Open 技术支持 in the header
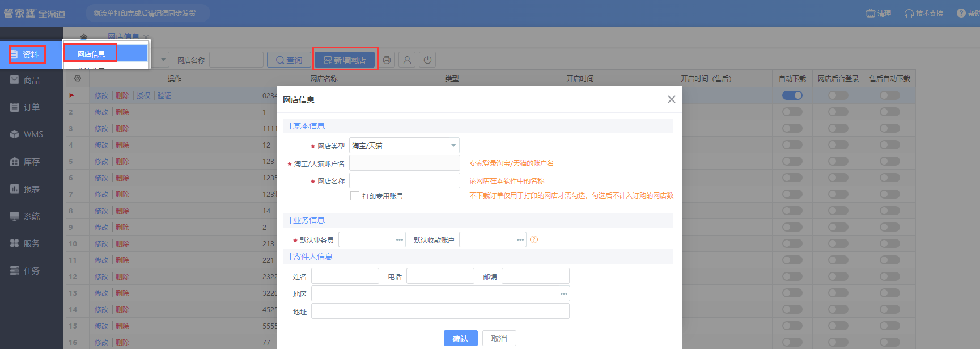The width and height of the screenshot is (980, 349). pyautogui.click(x=924, y=13)
